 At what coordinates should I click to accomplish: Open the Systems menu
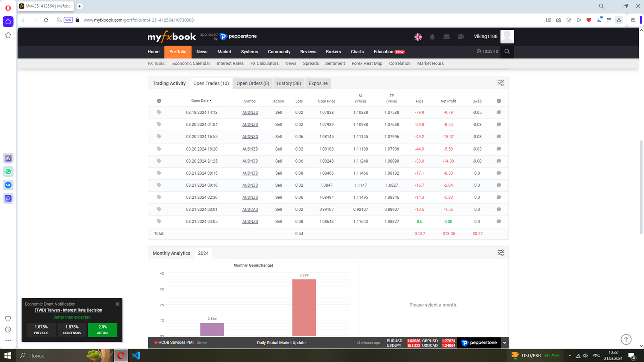coord(249,52)
